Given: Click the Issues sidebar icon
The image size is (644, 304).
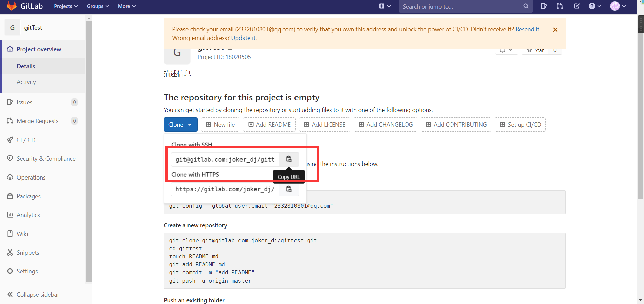Looking at the screenshot, I should tap(10, 102).
